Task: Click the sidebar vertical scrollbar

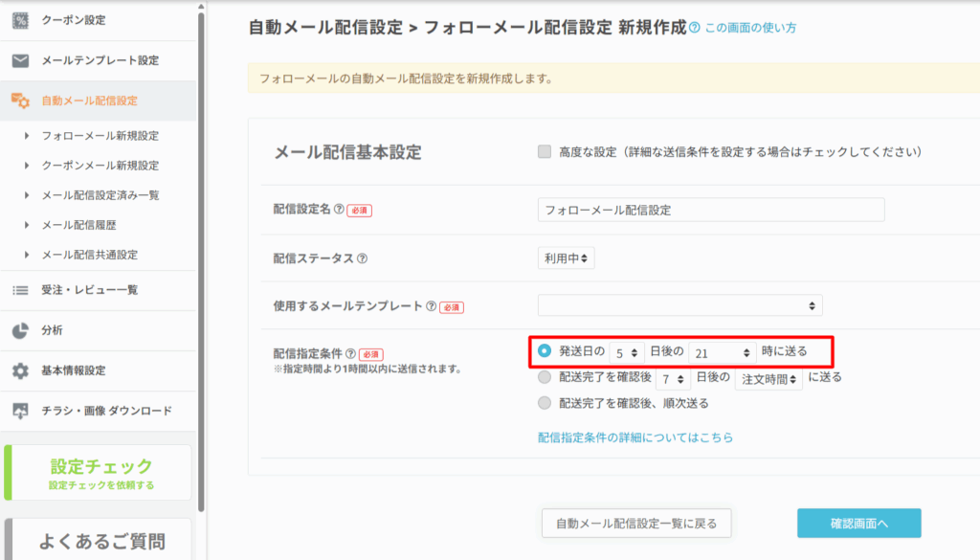Action: 201,258
